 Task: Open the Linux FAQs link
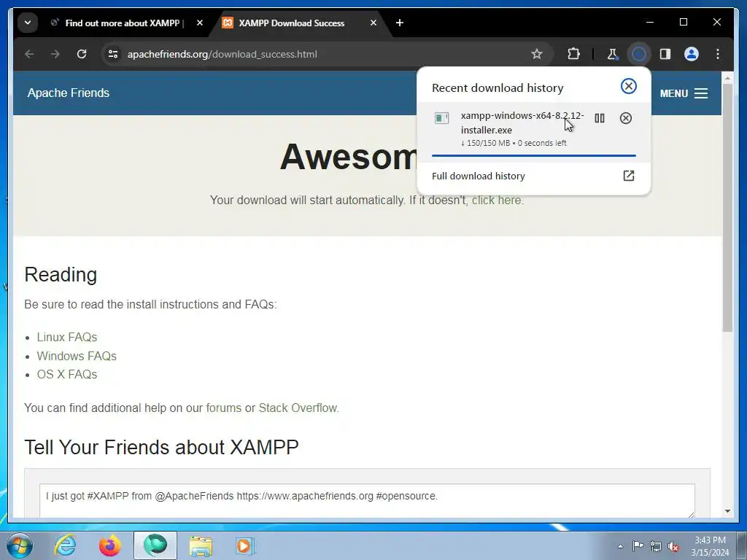(67, 337)
